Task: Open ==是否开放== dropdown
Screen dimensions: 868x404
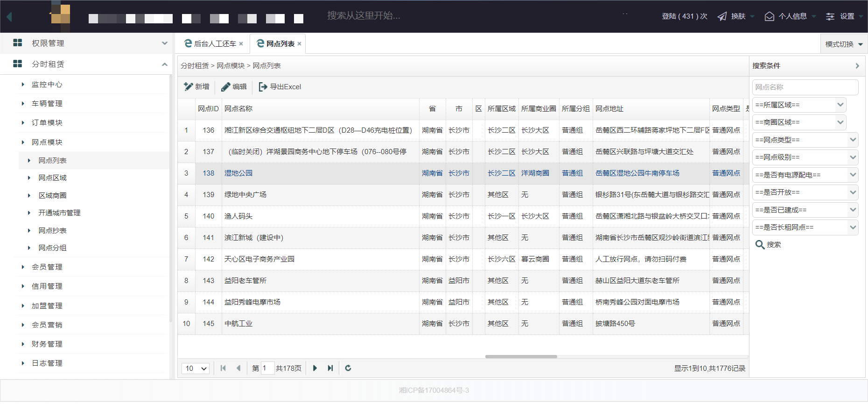Action: coord(805,192)
